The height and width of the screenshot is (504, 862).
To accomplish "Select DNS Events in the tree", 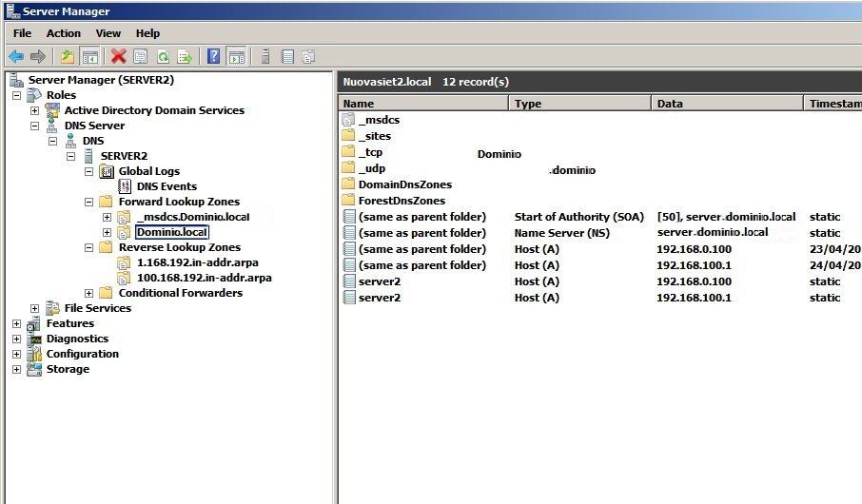I will [167, 186].
